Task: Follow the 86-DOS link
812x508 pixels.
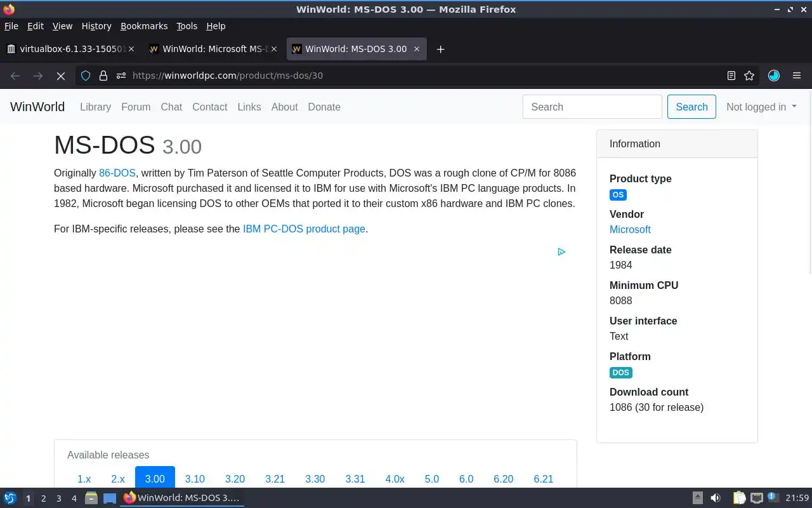Action: [x=117, y=173]
